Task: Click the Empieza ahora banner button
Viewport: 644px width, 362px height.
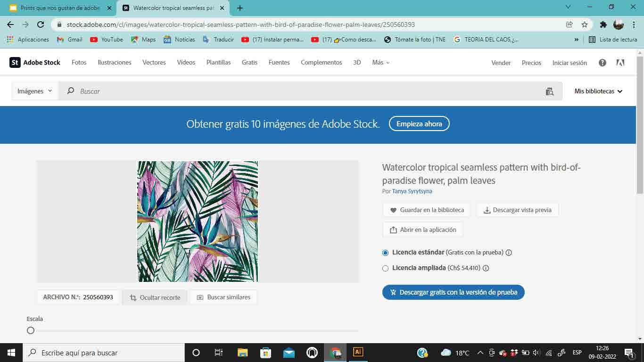Action: coord(419,124)
